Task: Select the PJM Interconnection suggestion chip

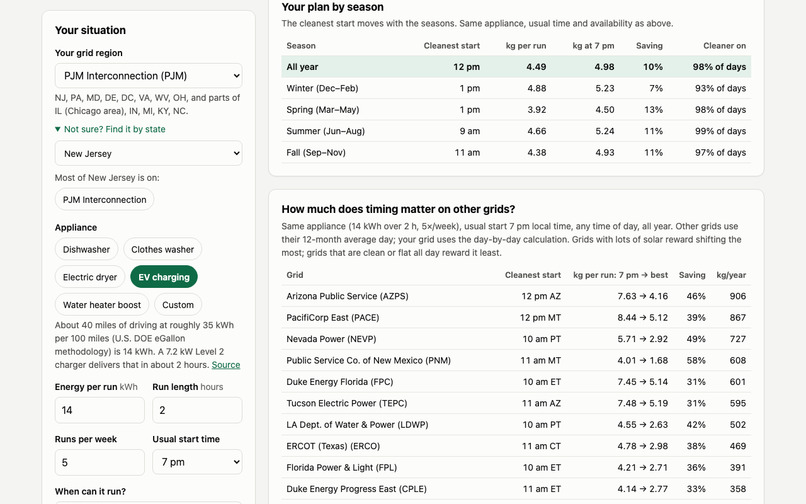Action: click(x=104, y=200)
